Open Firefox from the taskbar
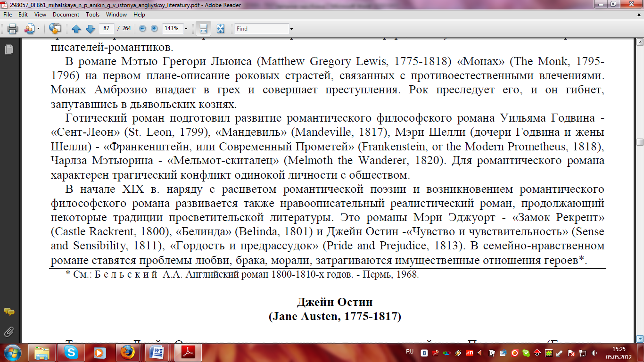This screenshot has width=644, height=362. (x=128, y=353)
